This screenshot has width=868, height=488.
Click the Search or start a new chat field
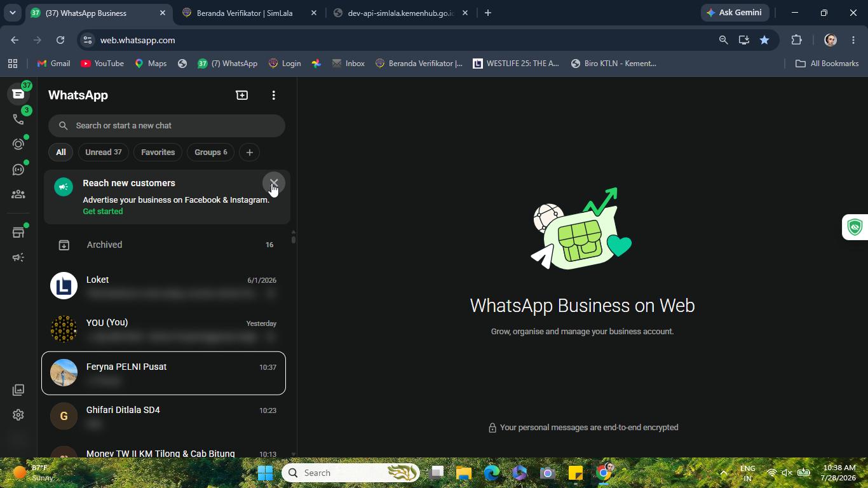tap(166, 126)
